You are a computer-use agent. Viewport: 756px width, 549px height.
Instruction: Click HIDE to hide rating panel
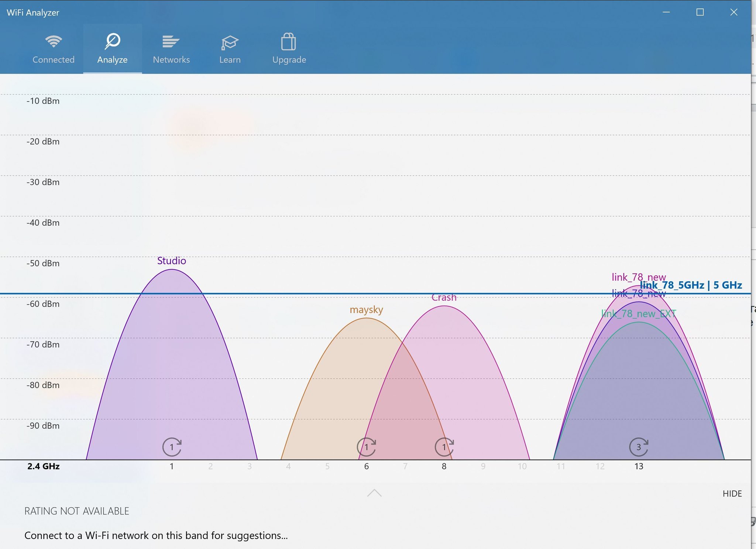pyautogui.click(x=732, y=494)
